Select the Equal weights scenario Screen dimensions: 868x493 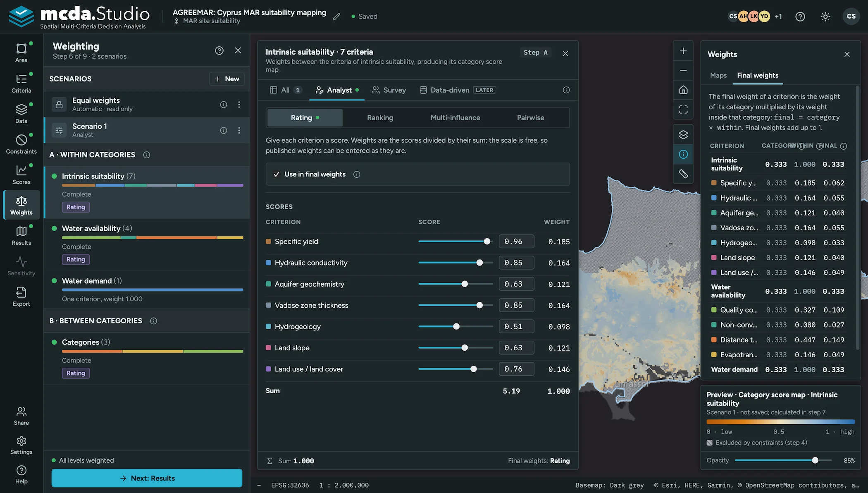pyautogui.click(x=147, y=105)
